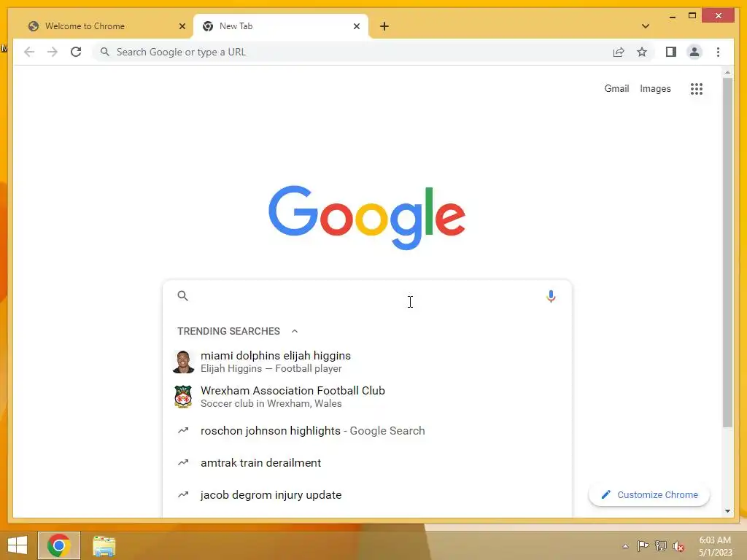747x560 pixels.
Task: Click the globe favicon on Welcome to Chrome tab
Action: tap(34, 26)
